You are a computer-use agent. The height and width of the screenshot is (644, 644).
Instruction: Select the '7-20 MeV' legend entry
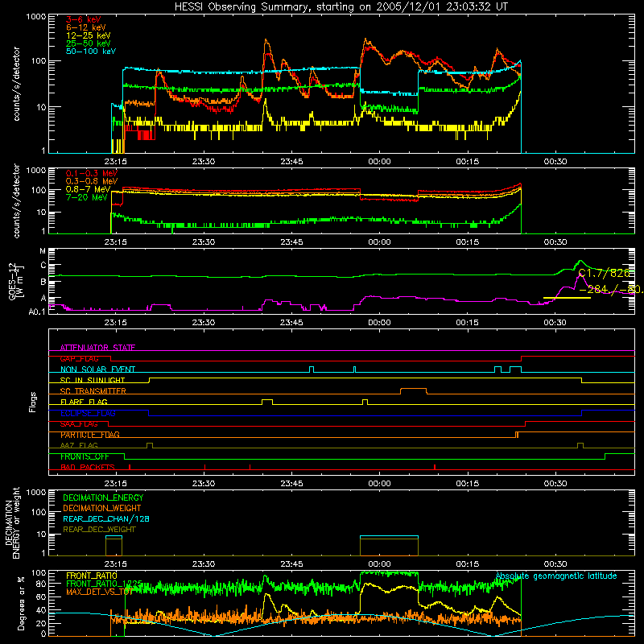[x=87, y=197]
